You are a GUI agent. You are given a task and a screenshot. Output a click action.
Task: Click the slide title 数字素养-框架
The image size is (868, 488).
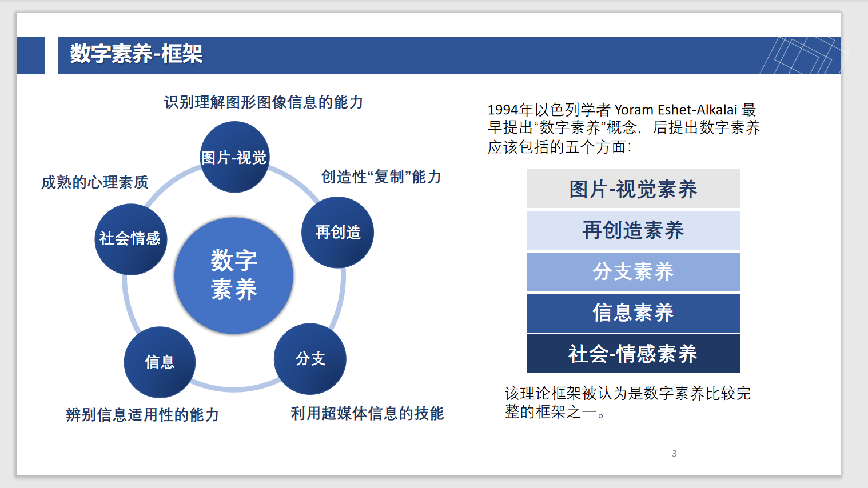click(135, 55)
